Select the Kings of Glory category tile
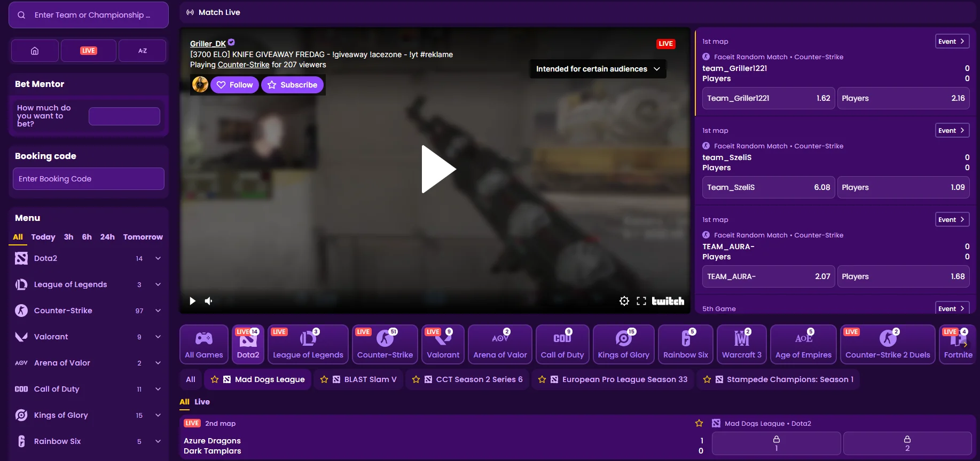Image resolution: width=980 pixels, height=461 pixels. 624,345
